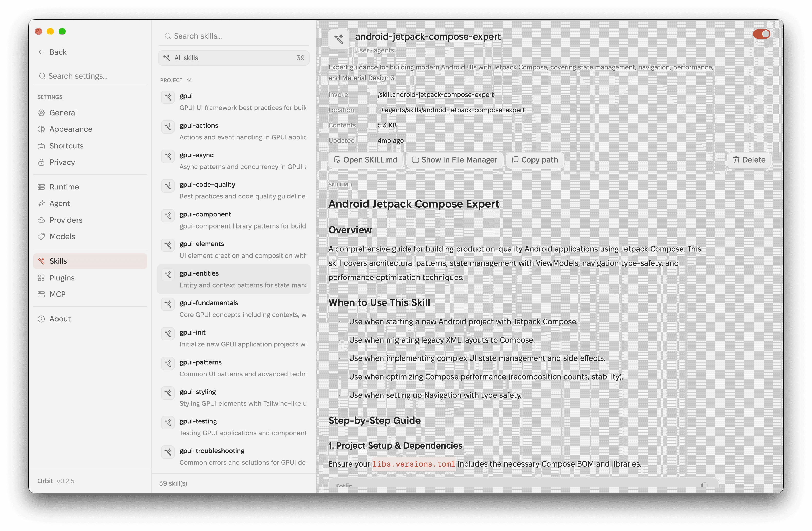Copy the Kotlin code block
812x531 pixels.
[x=704, y=485]
